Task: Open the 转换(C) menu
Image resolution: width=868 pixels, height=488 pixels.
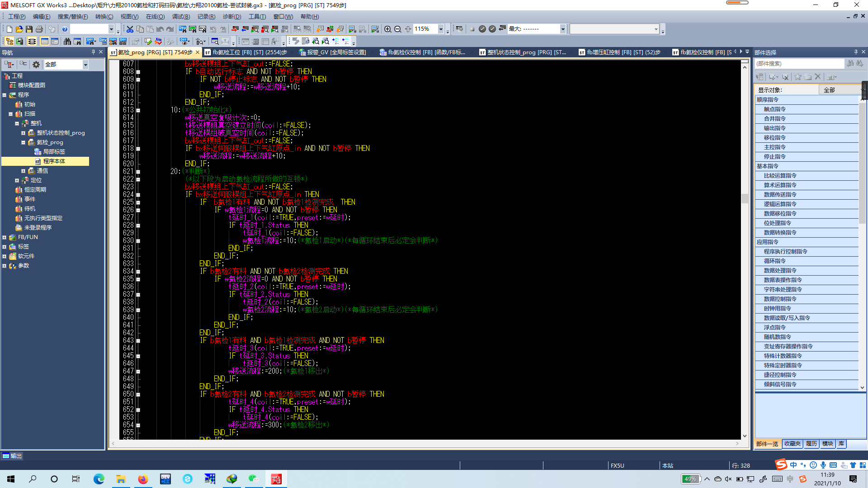Action: pos(104,17)
